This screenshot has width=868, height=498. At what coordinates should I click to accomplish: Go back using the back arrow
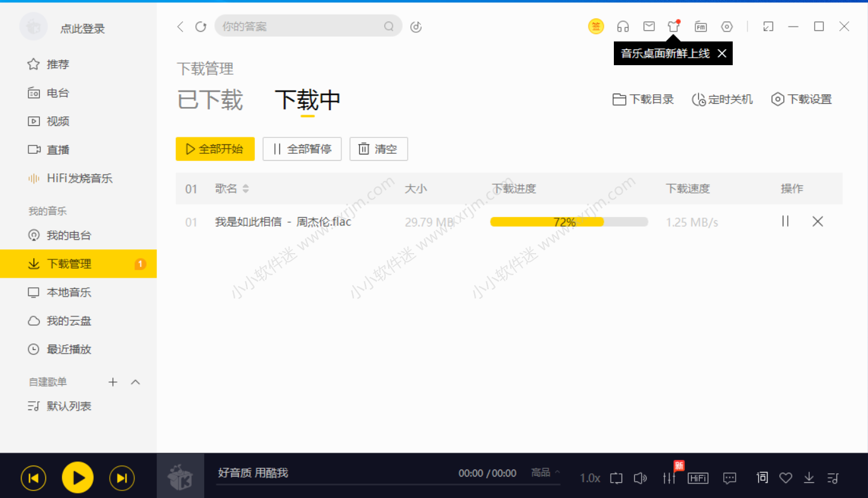coord(180,27)
